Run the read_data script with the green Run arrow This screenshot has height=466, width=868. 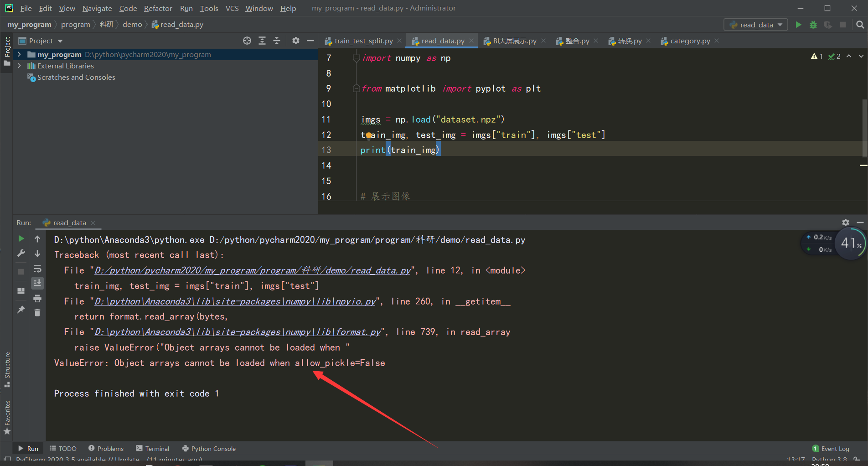(798, 25)
